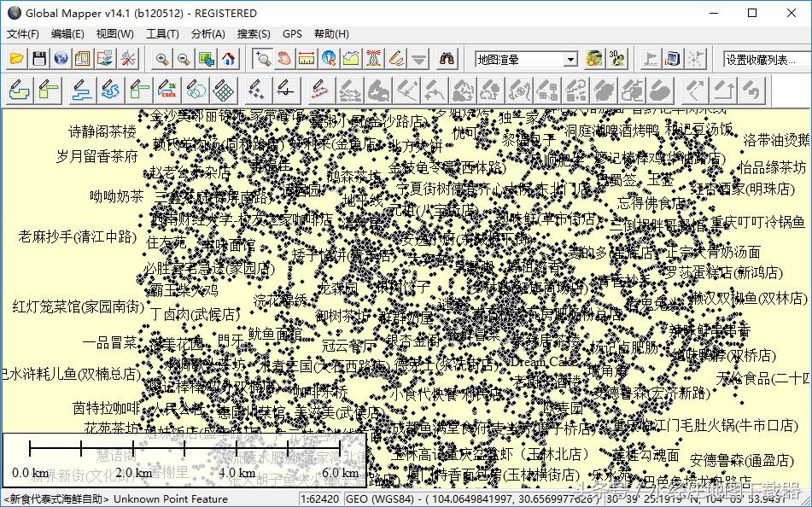This screenshot has width=812, height=507.
Task: Return to full view with home icon
Action: 228,59
